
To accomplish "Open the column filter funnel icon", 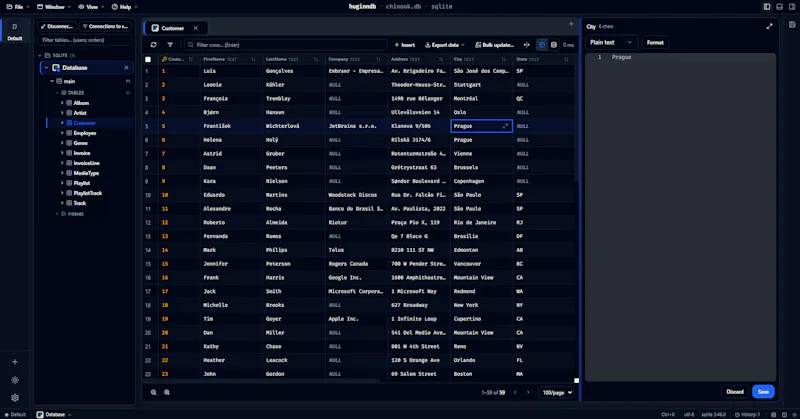I will 170,45.
